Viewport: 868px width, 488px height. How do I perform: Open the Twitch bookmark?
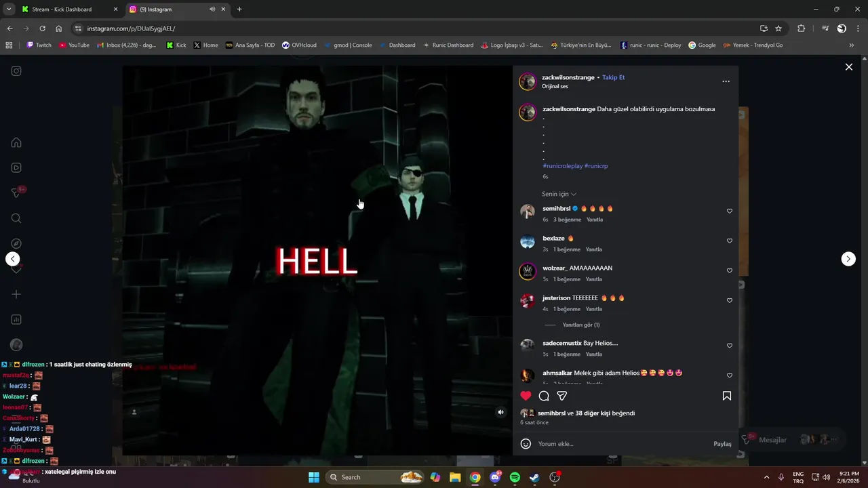coord(39,45)
